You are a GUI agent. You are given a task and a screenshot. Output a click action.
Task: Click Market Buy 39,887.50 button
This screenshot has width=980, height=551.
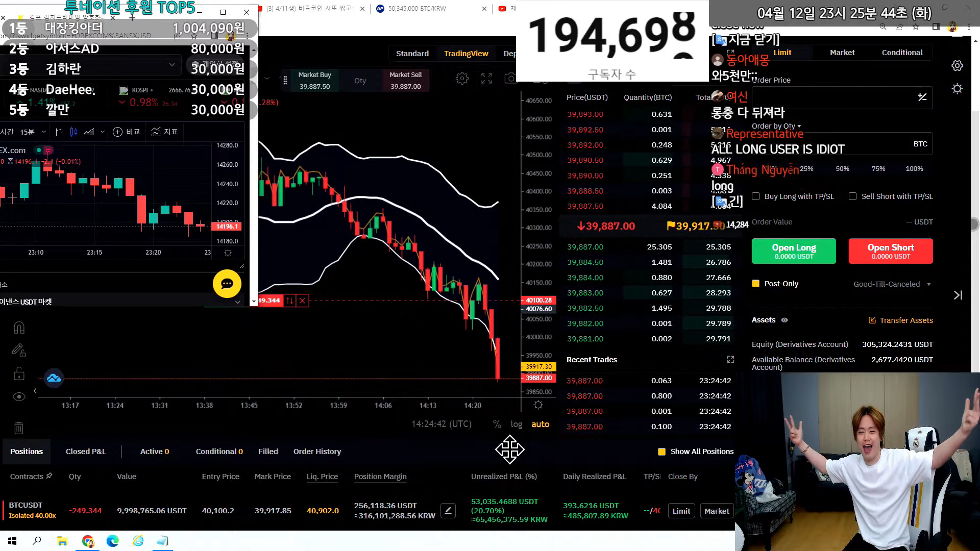pyautogui.click(x=314, y=81)
